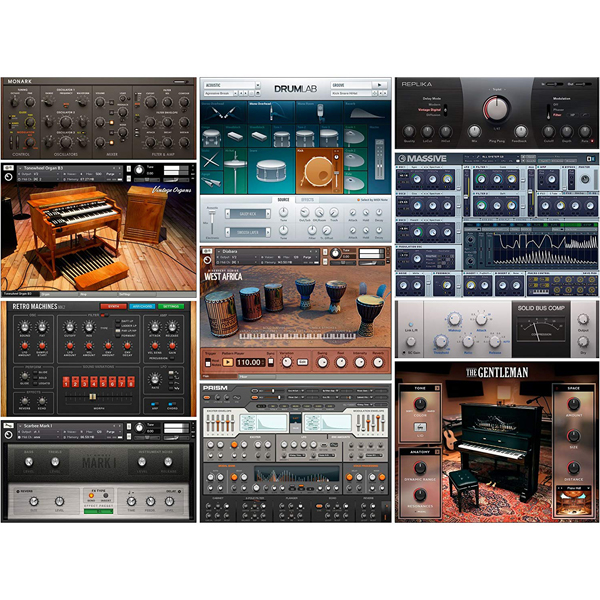Toggle Percussion switch in Retro Machines Amp
This screenshot has width=600, height=600.
172,358
